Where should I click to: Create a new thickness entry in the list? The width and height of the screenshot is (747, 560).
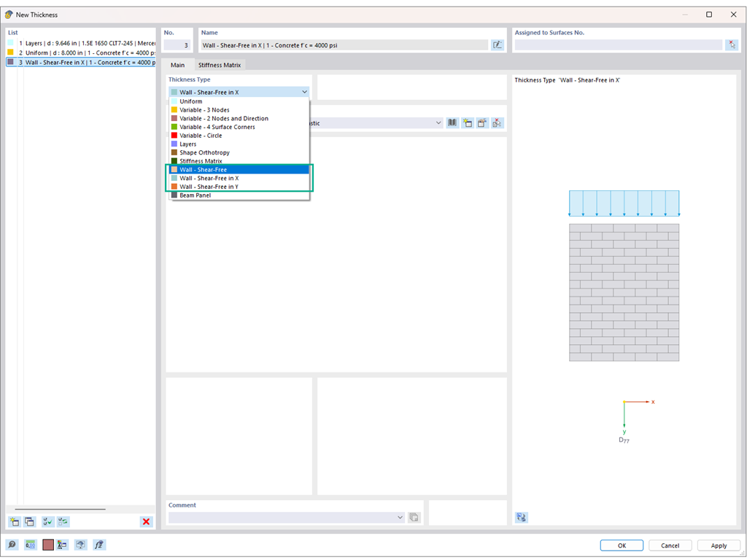(13, 521)
